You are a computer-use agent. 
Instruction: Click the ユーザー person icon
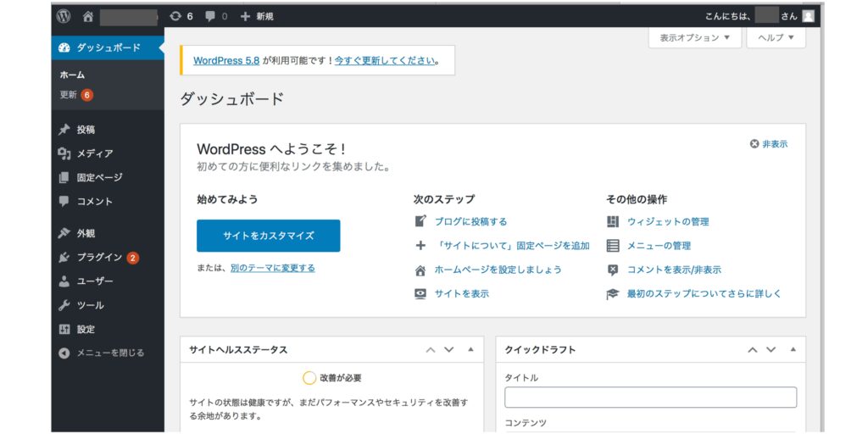64,281
